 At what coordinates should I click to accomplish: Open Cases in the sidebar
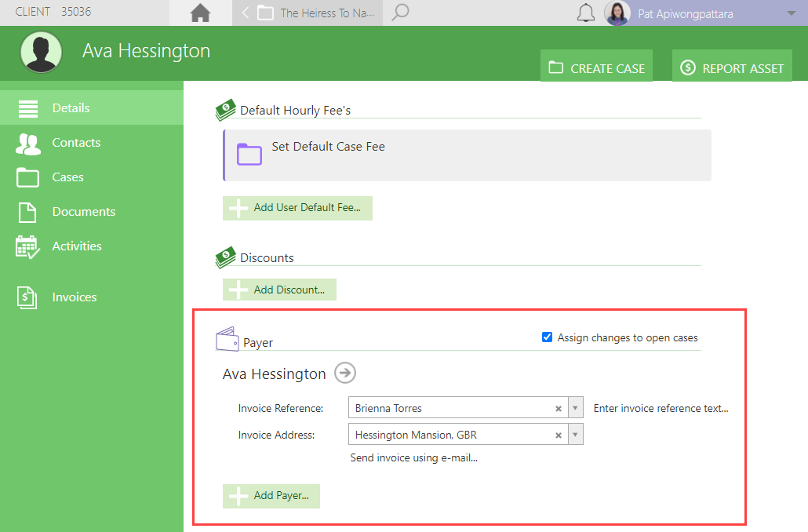92,177
